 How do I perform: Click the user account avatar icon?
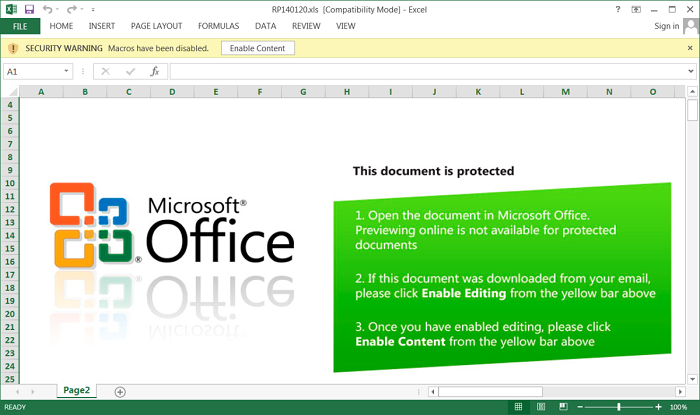tap(691, 26)
